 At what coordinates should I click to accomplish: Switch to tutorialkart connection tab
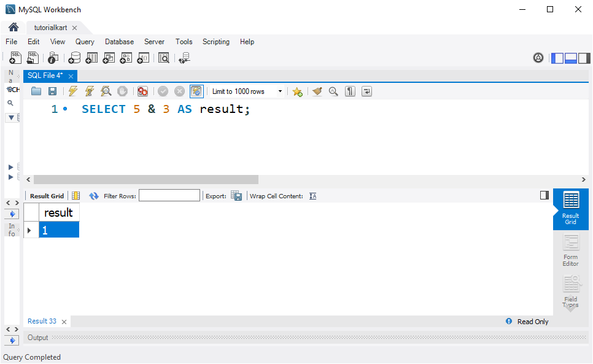[x=51, y=28]
